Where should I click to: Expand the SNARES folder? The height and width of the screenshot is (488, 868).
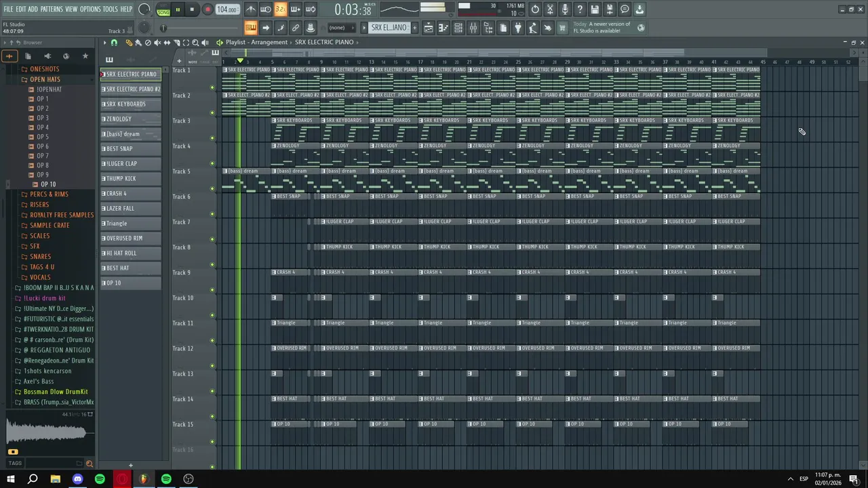pyautogui.click(x=40, y=256)
